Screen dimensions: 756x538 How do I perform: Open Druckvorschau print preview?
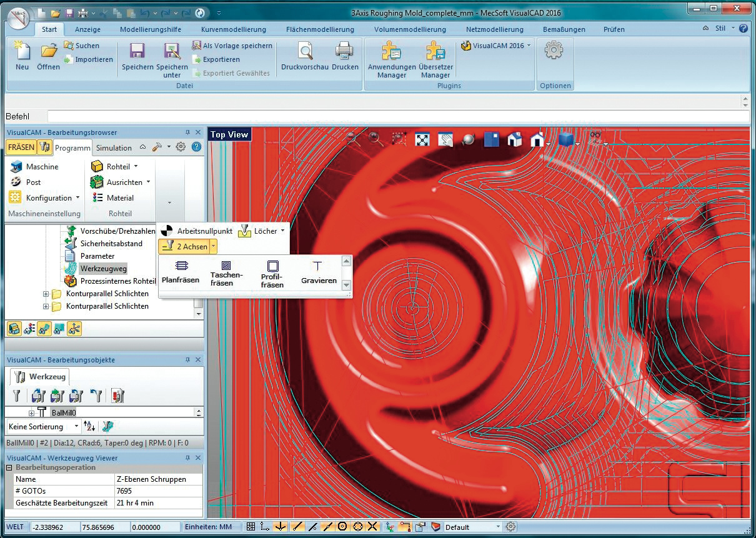coord(304,56)
